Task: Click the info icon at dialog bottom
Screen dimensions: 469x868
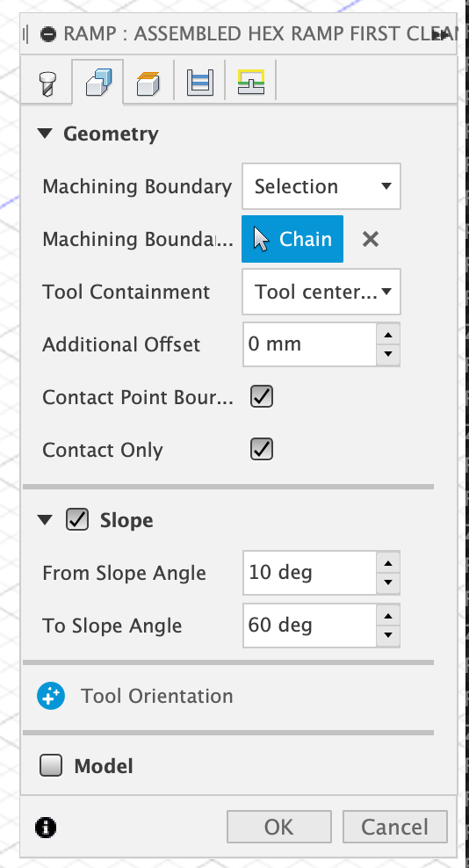Action: click(x=46, y=827)
